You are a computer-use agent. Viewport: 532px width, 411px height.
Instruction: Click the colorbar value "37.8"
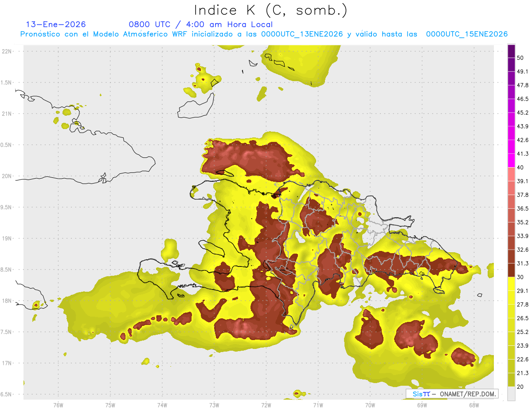(523, 195)
